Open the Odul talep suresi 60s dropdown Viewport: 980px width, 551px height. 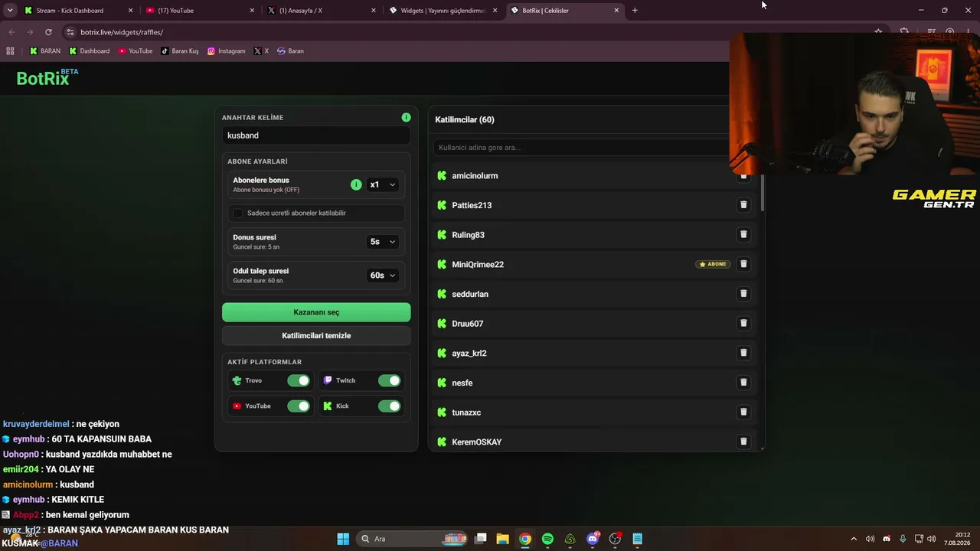click(383, 275)
